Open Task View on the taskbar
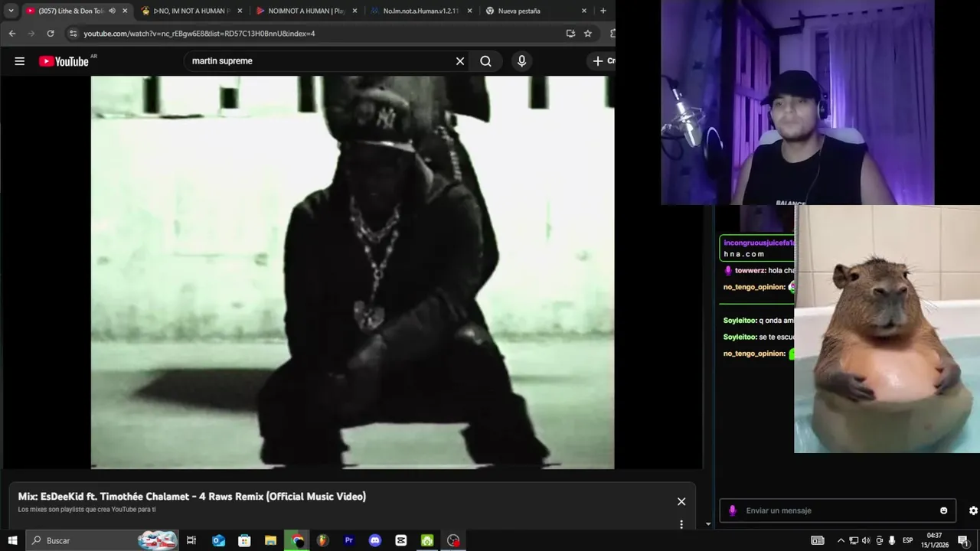 pyautogui.click(x=191, y=540)
